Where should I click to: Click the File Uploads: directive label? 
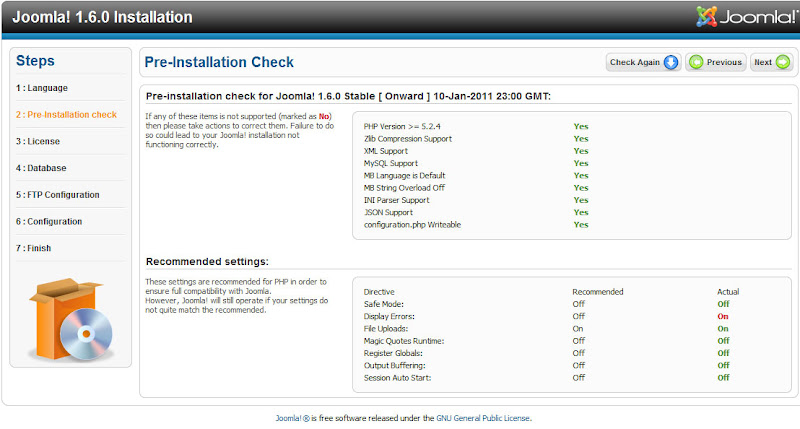pos(386,329)
